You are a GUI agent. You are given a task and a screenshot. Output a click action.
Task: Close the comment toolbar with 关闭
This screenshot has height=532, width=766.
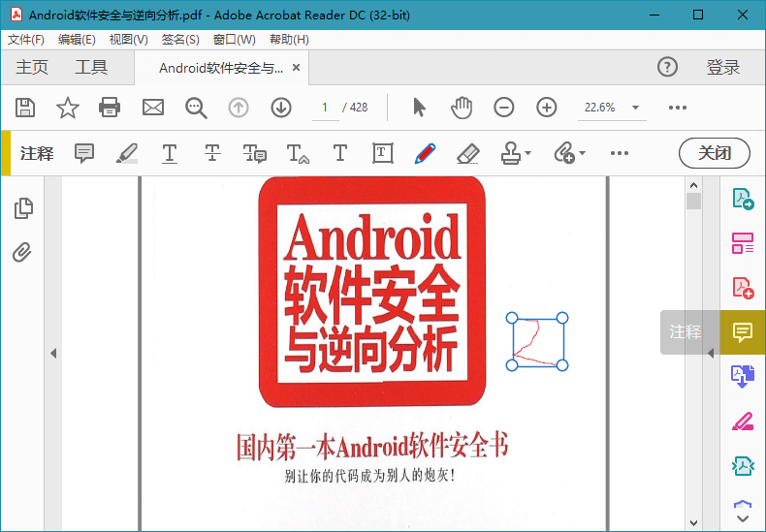coord(715,153)
